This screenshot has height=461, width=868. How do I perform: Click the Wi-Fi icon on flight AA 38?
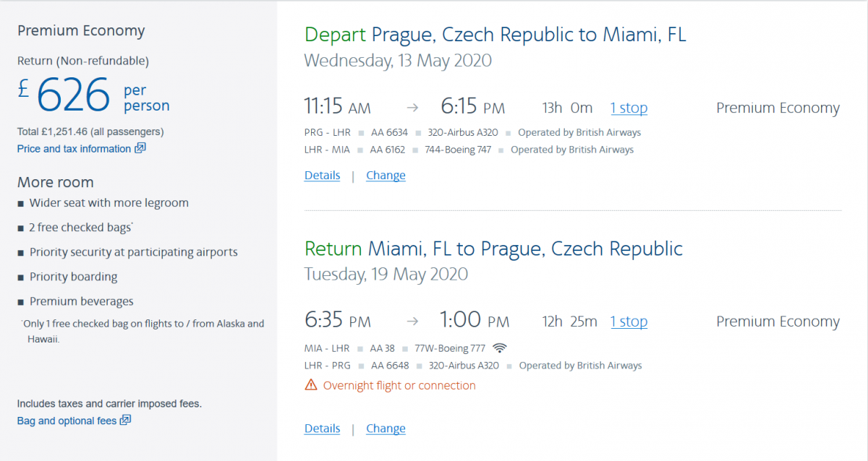coord(499,348)
